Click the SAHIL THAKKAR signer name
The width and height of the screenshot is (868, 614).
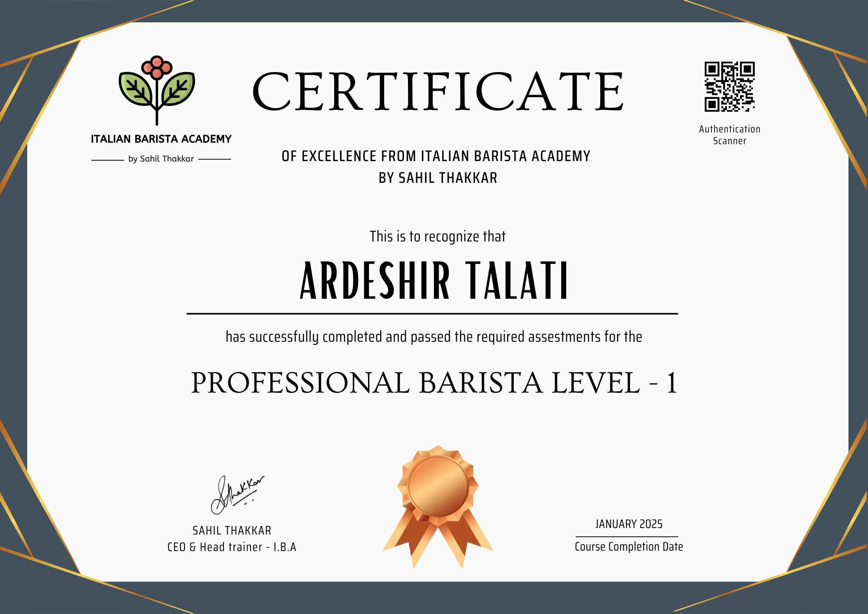tap(232, 531)
